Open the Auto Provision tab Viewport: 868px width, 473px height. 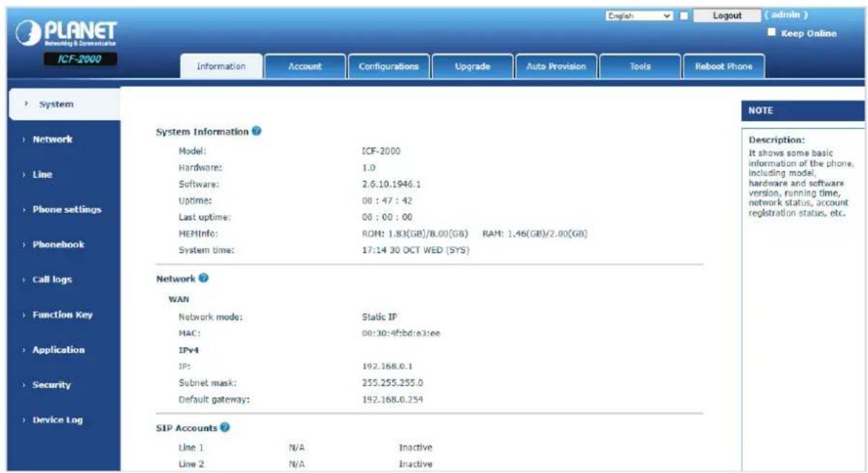click(556, 66)
